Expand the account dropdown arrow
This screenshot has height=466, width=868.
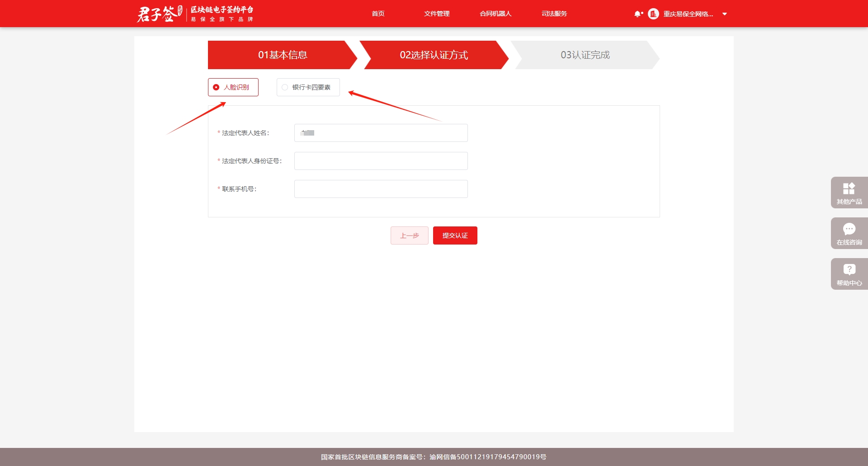click(725, 14)
